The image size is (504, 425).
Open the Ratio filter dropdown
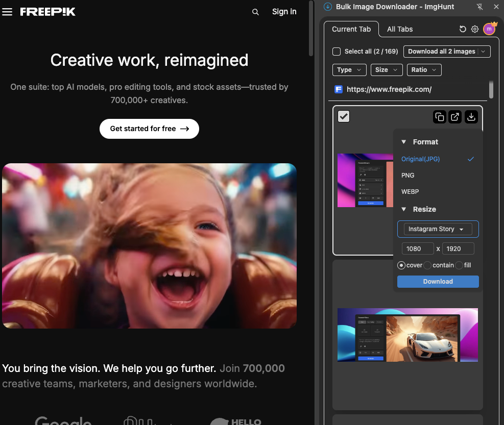coord(424,70)
